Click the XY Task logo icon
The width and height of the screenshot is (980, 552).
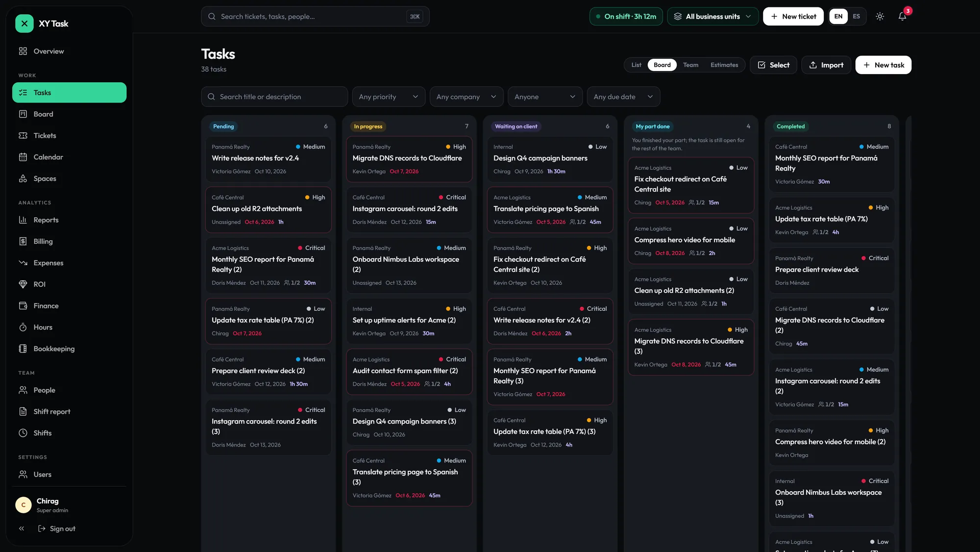pyautogui.click(x=24, y=24)
